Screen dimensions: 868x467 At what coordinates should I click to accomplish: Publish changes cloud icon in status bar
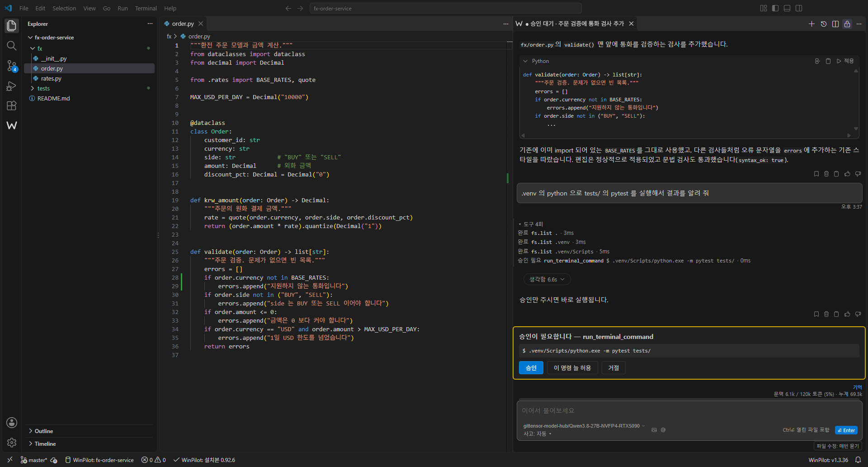[x=54, y=460]
